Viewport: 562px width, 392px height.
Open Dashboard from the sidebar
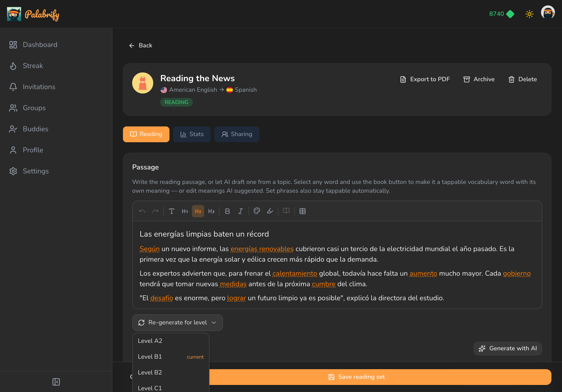pos(56,45)
